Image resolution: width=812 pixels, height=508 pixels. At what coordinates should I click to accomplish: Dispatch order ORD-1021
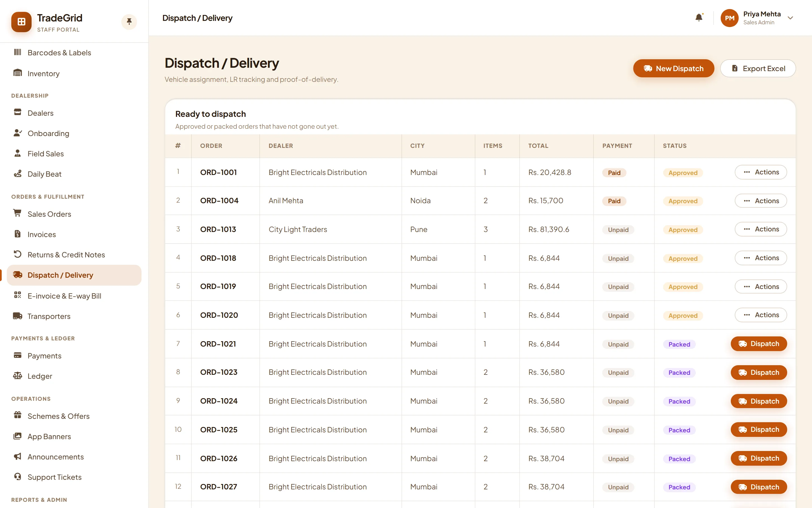pyautogui.click(x=759, y=344)
